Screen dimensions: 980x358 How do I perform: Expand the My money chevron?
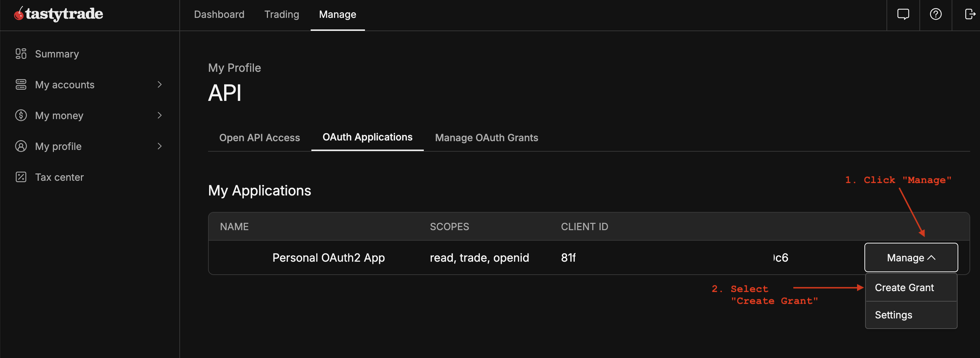[x=159, y=115]
